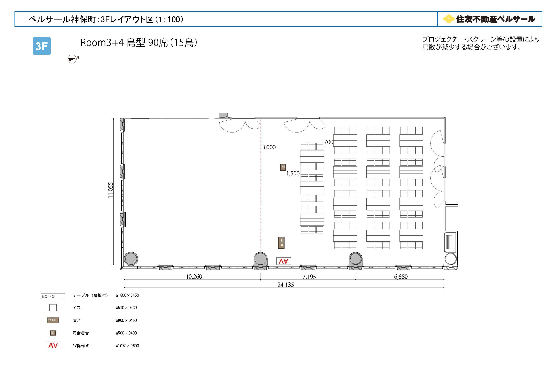Click the title 'ベルサール神保町:3Fレイアウト図(1:100)'
Image resolution: width=555 pixels, height=392 pixels.
coord(106,19)
